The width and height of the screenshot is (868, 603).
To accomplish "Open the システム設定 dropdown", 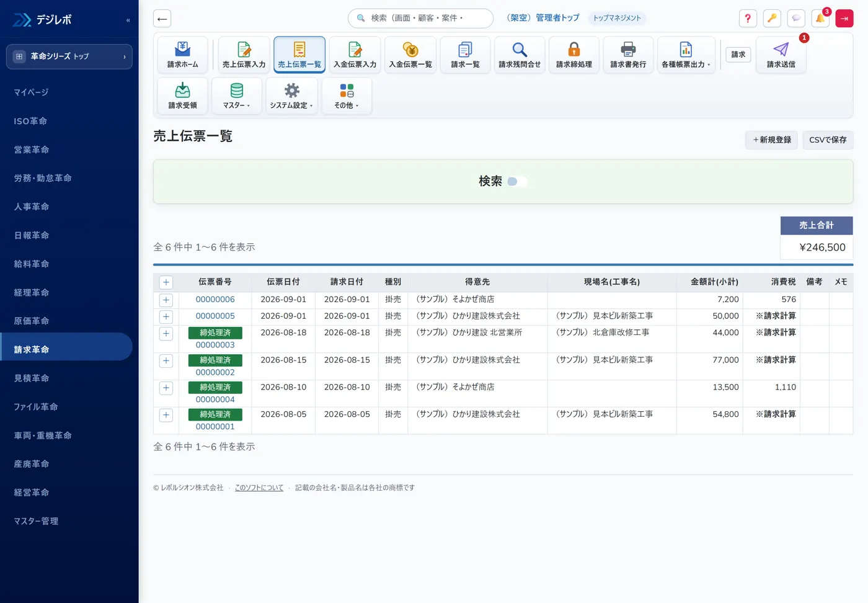I will (291, 96).
